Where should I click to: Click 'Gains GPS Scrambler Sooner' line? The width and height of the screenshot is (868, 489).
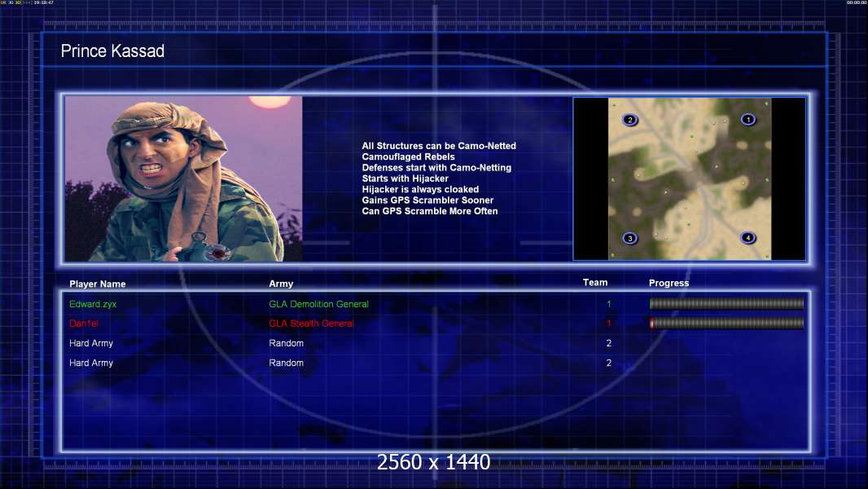[x=428, y=200]
